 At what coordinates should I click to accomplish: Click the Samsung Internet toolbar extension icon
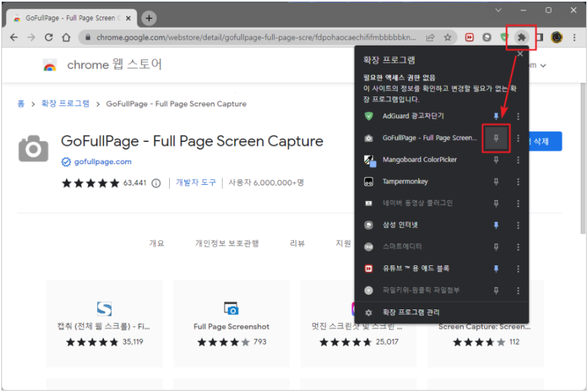[x=487, y=37]
